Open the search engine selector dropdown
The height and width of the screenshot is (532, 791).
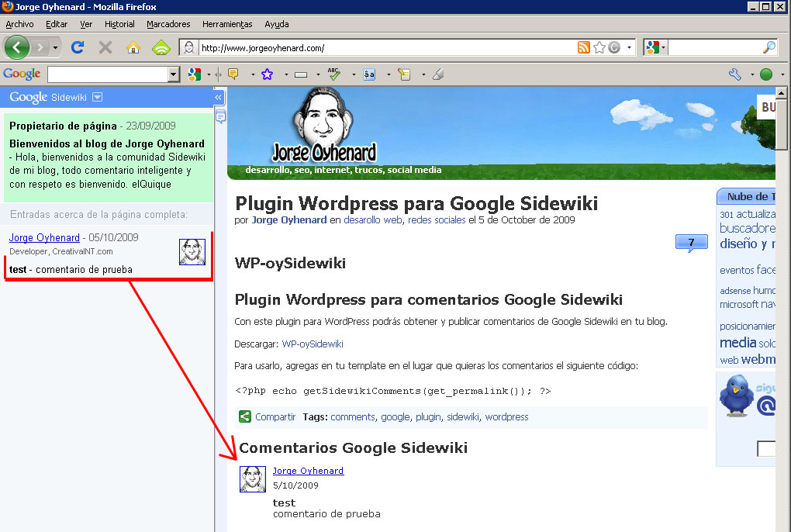(x=663, y=47)
